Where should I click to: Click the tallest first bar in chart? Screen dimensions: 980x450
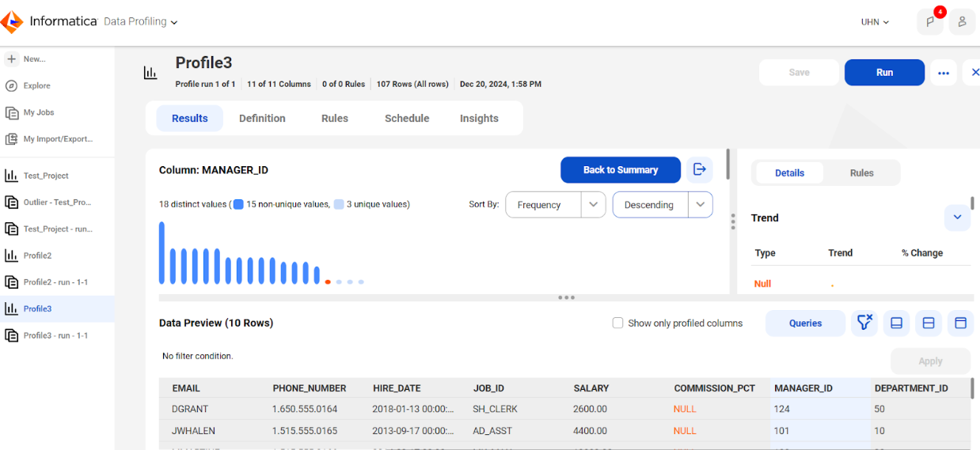pyautogui.click(x=161, y=253)
